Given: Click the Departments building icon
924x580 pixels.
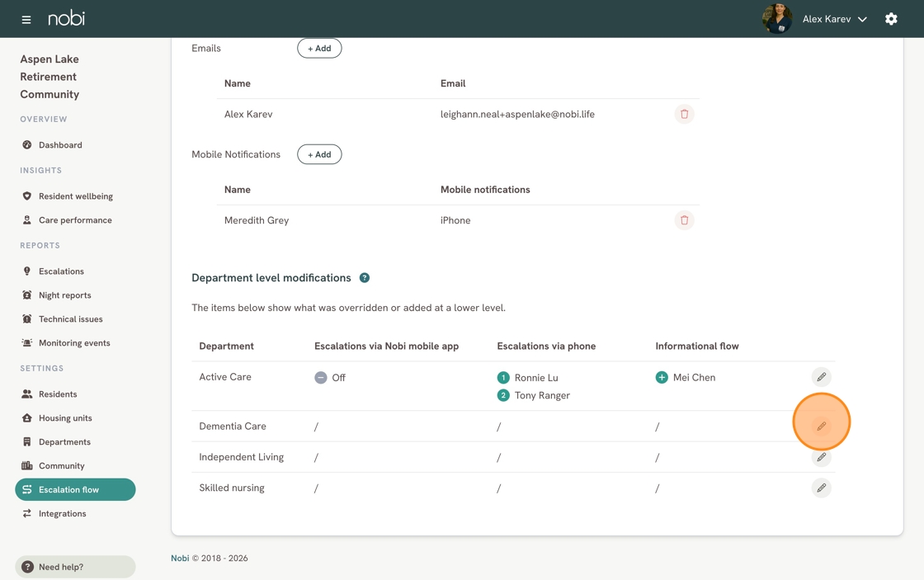Looking at the screenshot, I should click(x=26, y=442).
